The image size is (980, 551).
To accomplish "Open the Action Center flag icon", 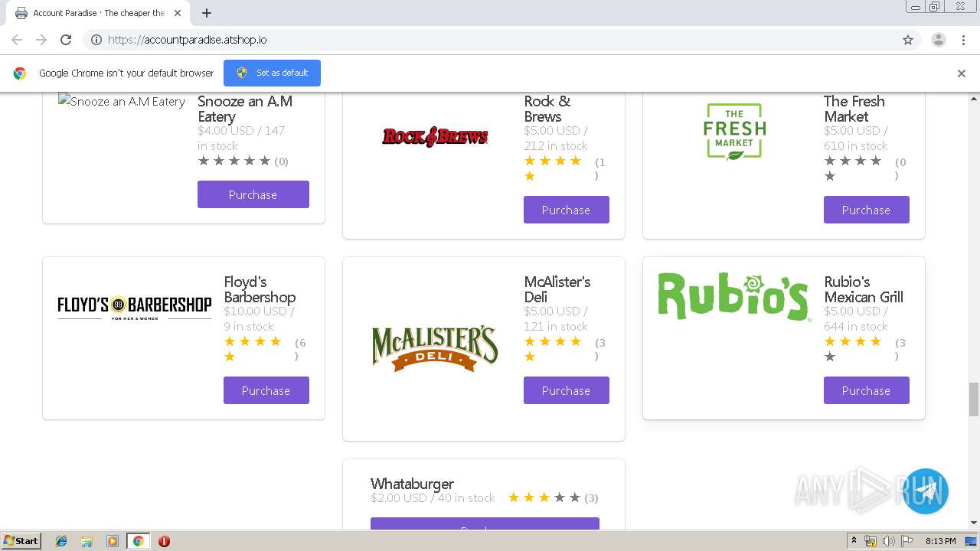I will click(x=907, y=541).
